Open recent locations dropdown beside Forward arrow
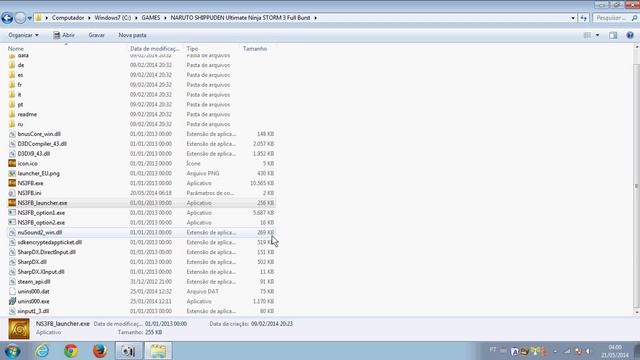The width and height of the screenshot is (640, 360). pyautogui.click(x=29, y=18)
